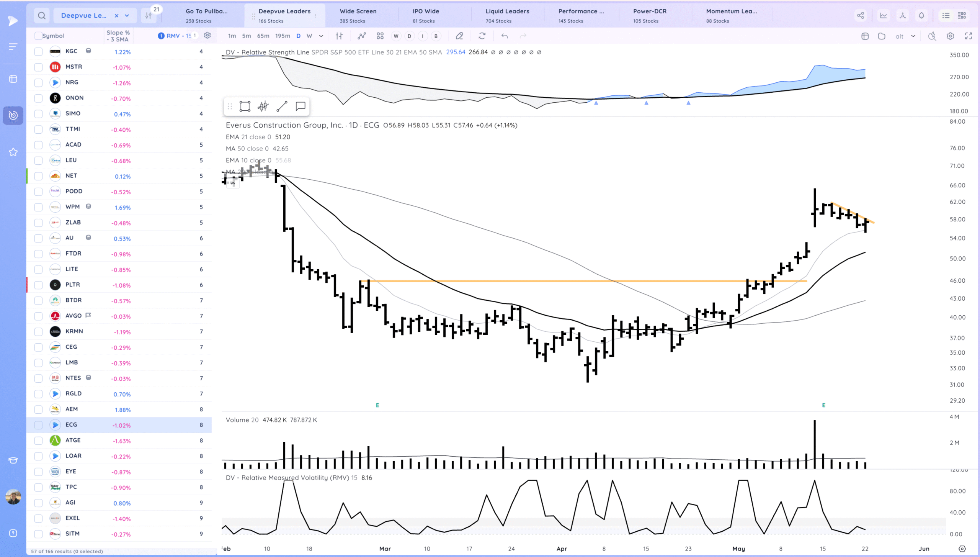Select the 195m timeframe
Image resolution: width=980 pixels, height=557 pixels.
coord(283,36)
